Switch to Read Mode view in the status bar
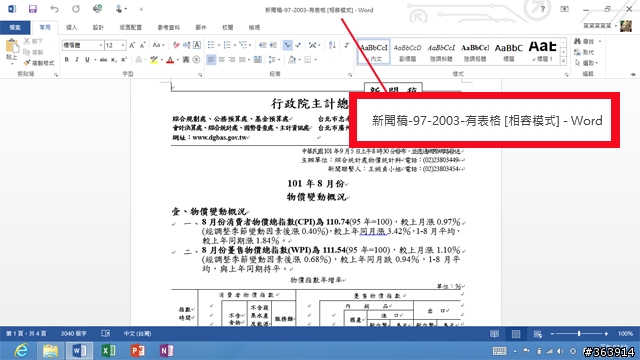The height and width of the screenshot is (360, 640). click(x=494, y=334)
